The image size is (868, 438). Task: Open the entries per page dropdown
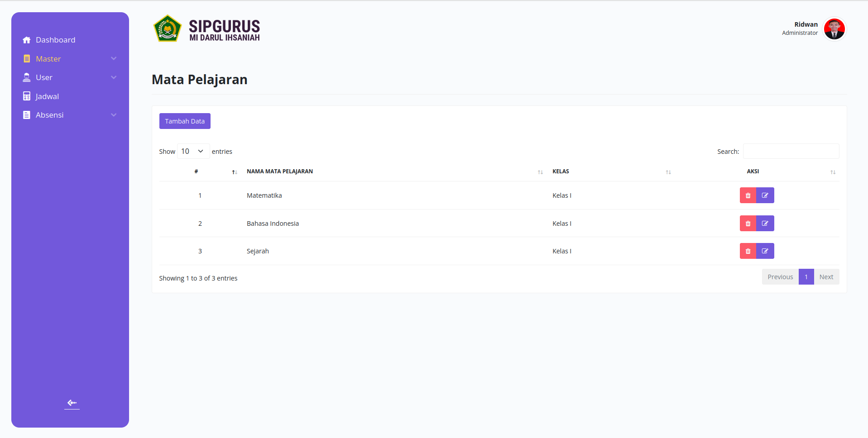193,151
